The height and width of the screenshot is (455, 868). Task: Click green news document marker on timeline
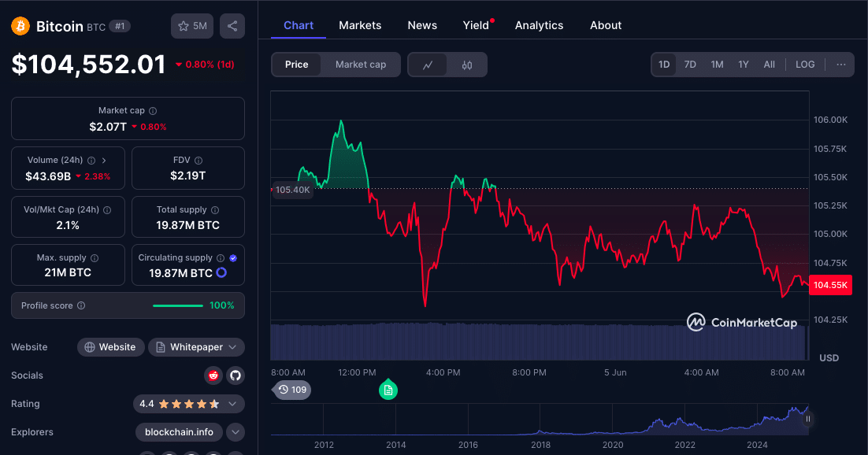(x=388, y=389)
